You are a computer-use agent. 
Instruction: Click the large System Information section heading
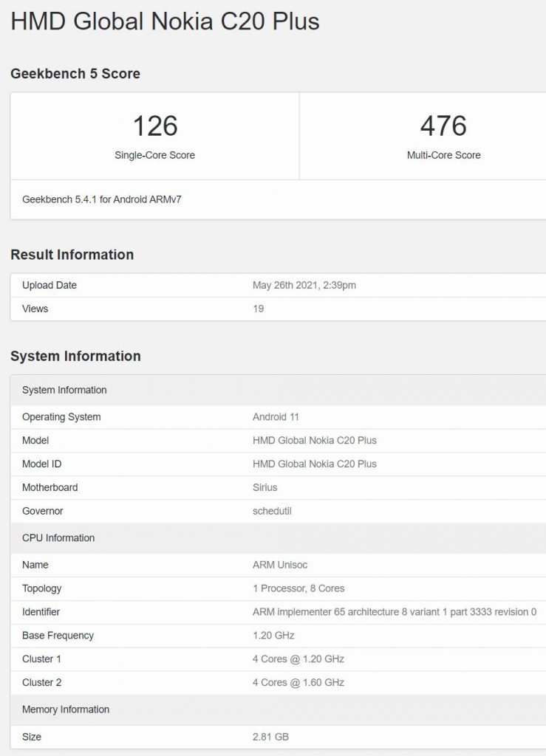click(75, 357)
